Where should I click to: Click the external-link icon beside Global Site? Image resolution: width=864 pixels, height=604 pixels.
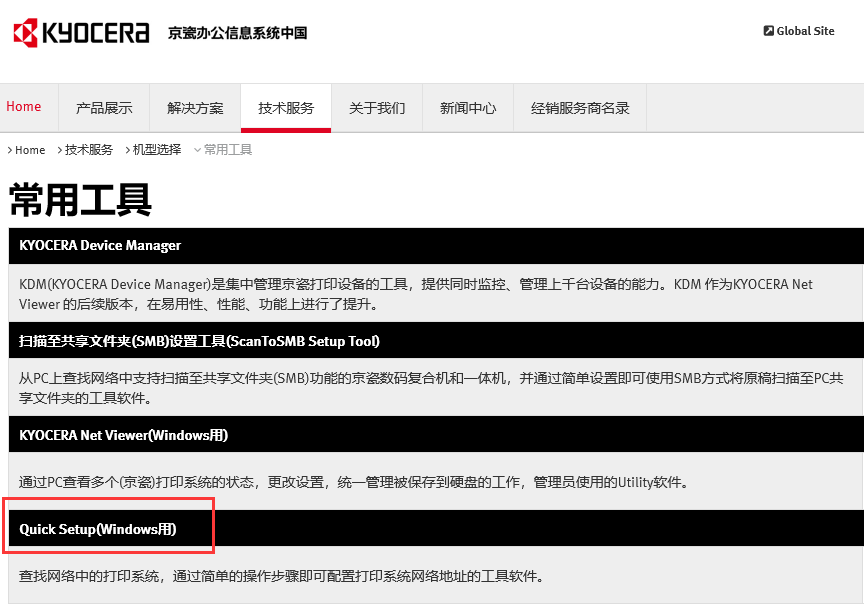tap(767, 30)
